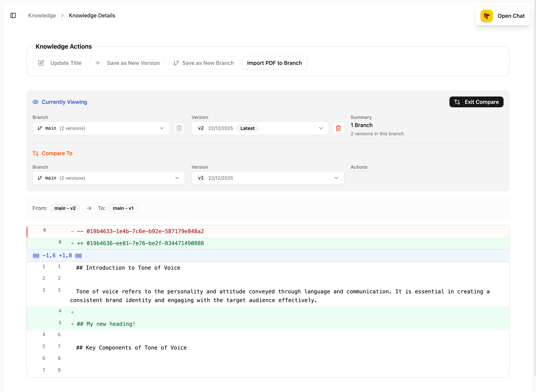536x392 pixels.
Task: Click the yellow palm tree chat icon
Action: pos(486,16)
